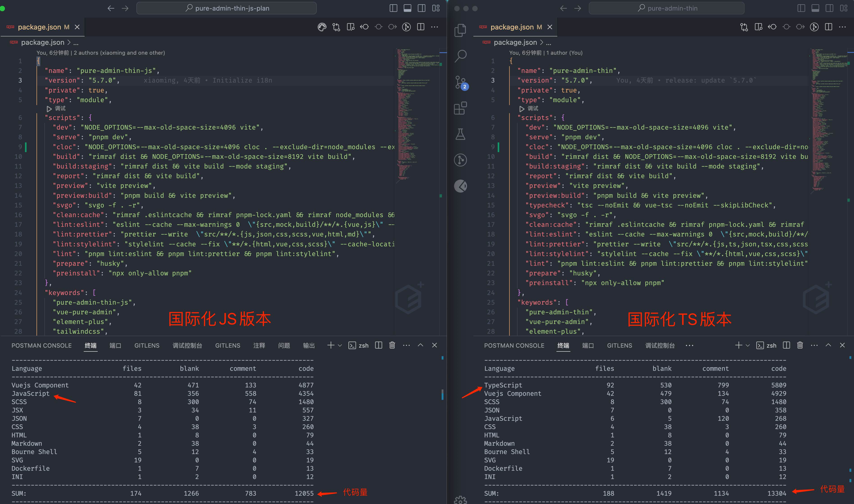The height and width of the screenshot is (504, 854).
Task: Click pure-admin-thin search command center
Action: point(666,8)
